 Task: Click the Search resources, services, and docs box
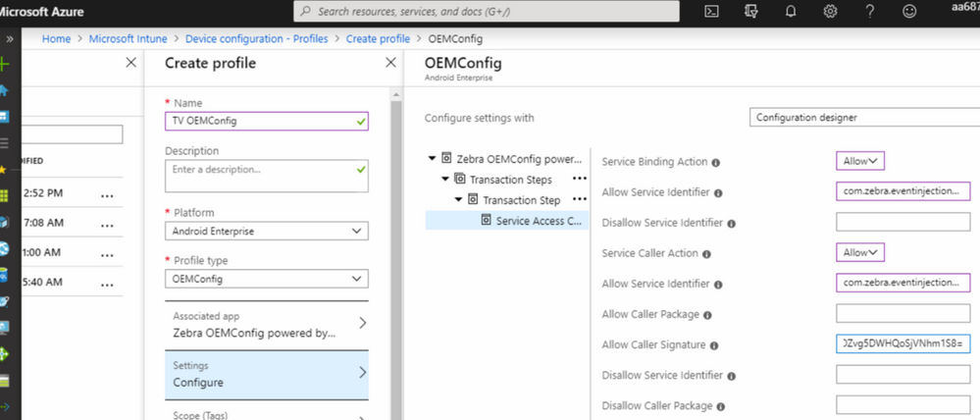pyautogui.click(x=487, y=11)
